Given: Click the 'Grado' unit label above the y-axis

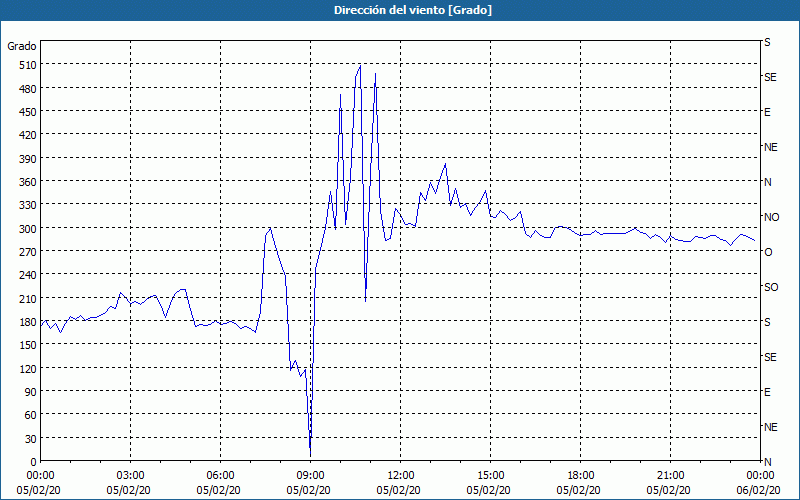Looking at the screenshot, I should (x=22, y=46).
